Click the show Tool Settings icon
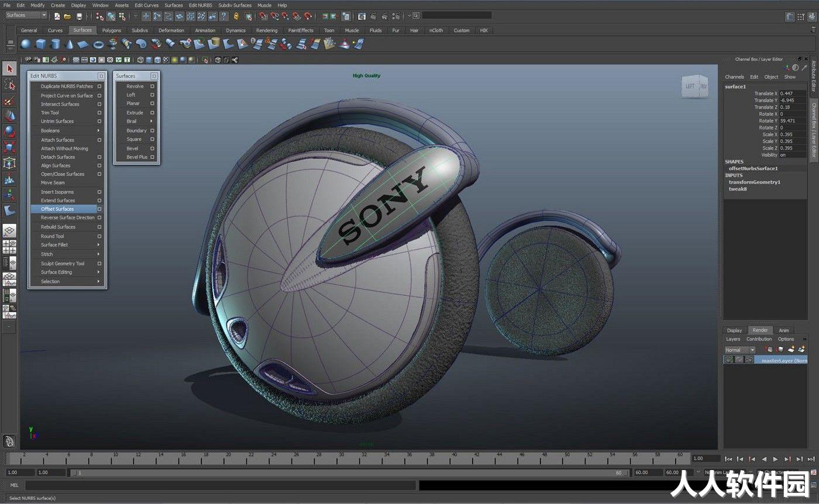 pos(801,17)
